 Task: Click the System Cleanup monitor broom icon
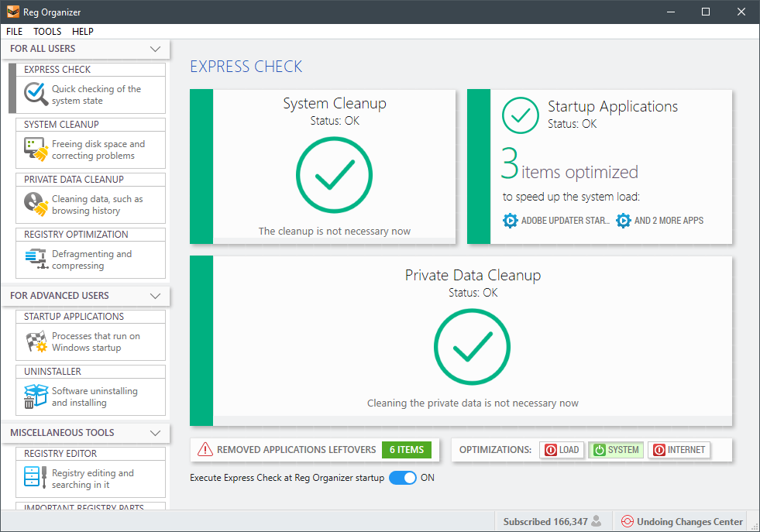click(x=36, y=149)
